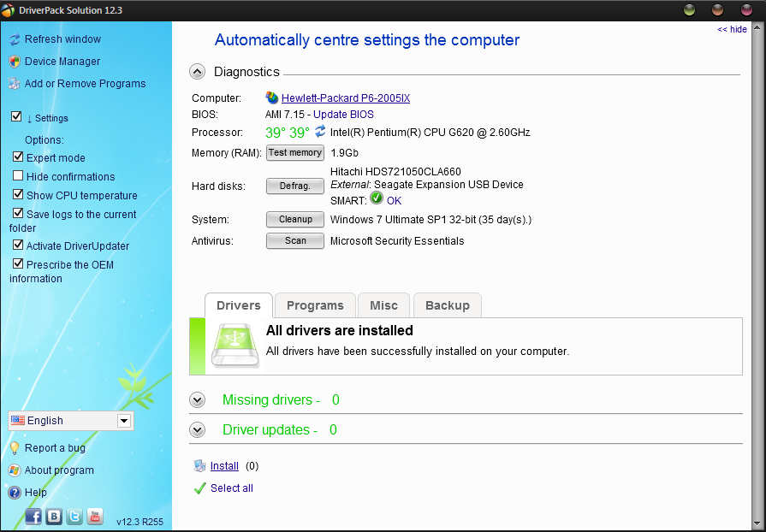Click the v12.3 R255 version text
Image resolution: width=766 pixels, height=532 pixels.
point(140,523)
